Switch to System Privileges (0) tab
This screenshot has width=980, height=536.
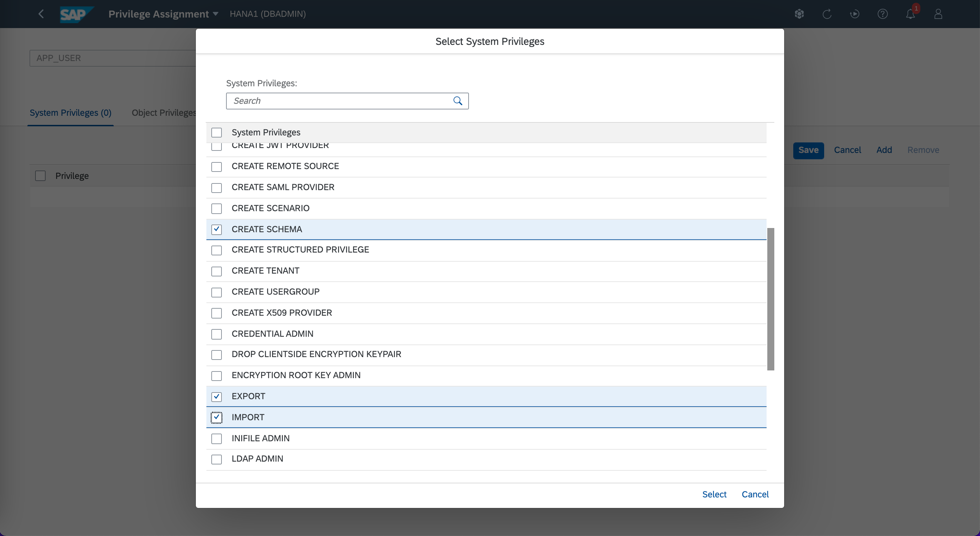[71, 113]
